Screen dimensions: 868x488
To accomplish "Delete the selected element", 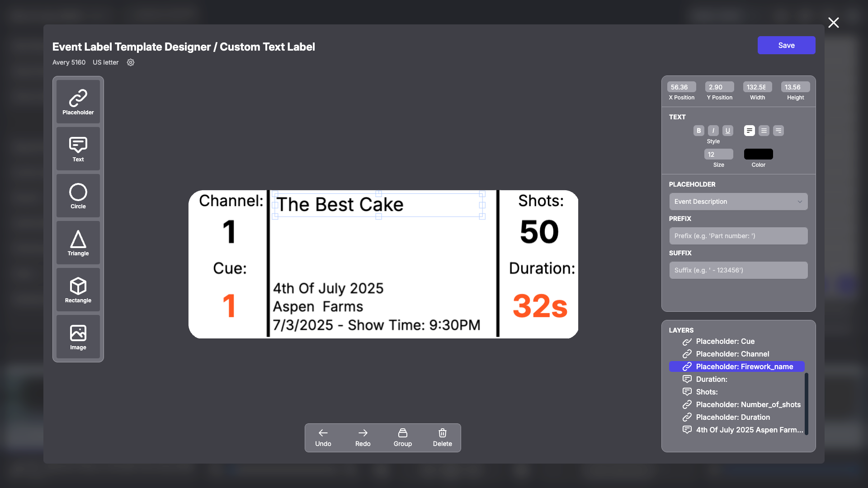I will 442,437.
